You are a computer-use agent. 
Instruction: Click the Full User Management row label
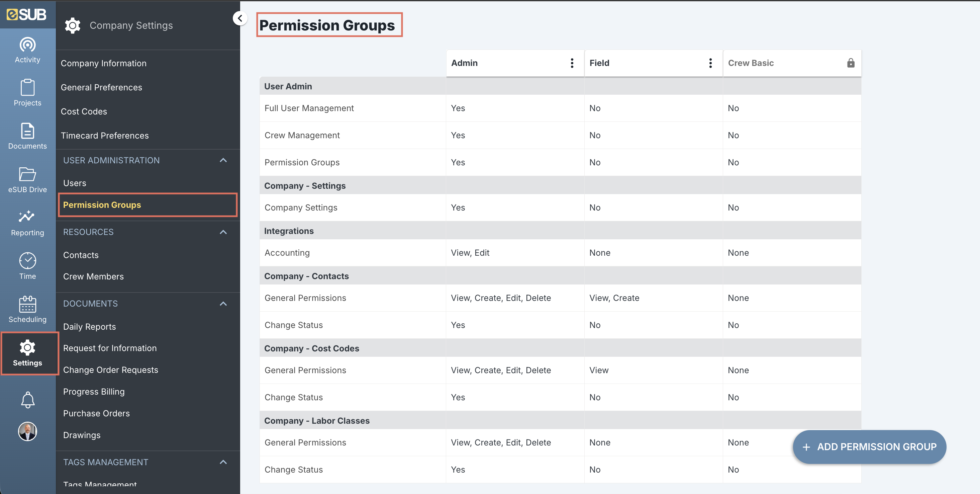(x=309, y=108)
